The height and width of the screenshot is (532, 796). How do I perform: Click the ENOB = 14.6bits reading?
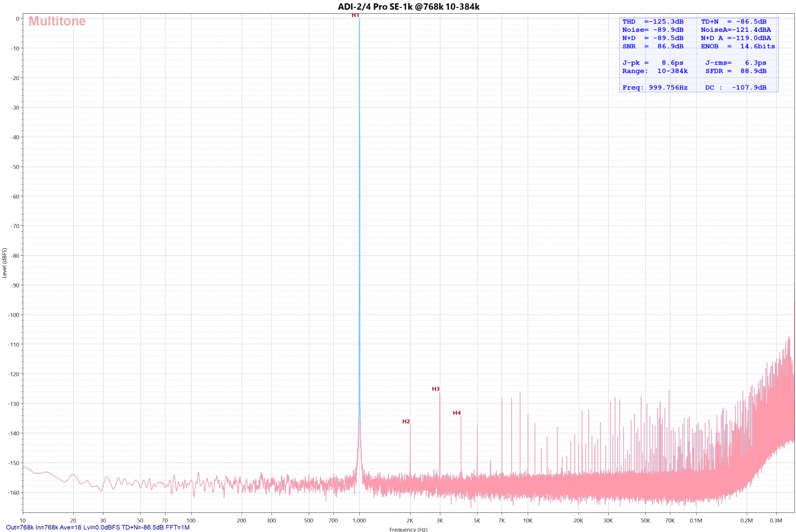[738, 46]
